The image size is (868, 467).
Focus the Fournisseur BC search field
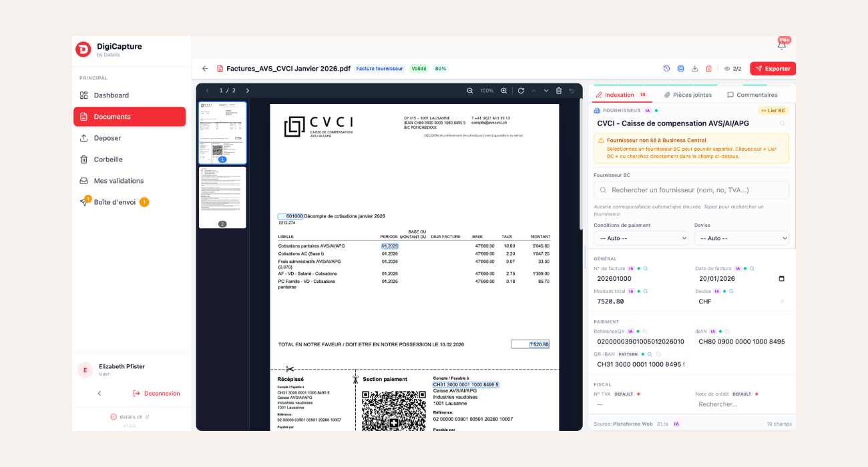click(691, 190)
